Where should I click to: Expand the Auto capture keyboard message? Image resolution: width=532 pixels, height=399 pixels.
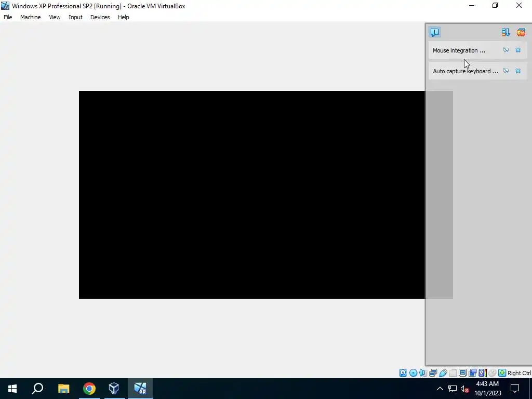[465, 71]
